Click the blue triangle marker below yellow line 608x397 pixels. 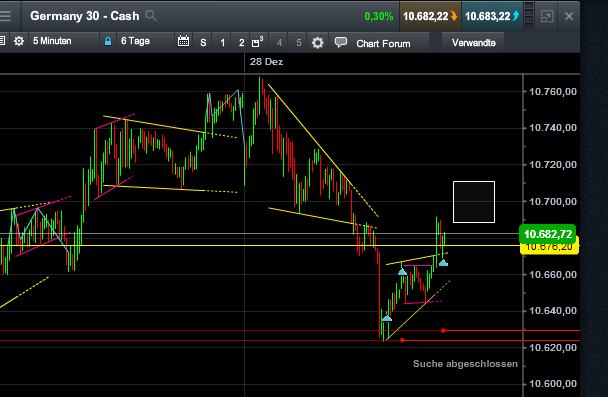coord(443,263)
